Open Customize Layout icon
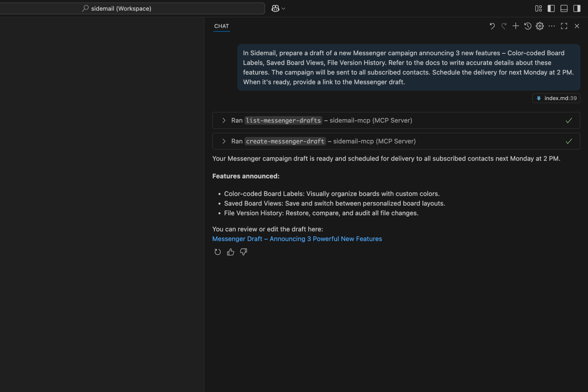 (x=538, y=8)
